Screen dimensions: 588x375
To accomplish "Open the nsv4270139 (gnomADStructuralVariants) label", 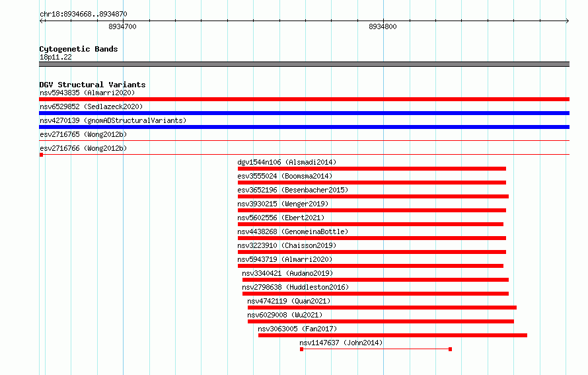I will 113,120.
